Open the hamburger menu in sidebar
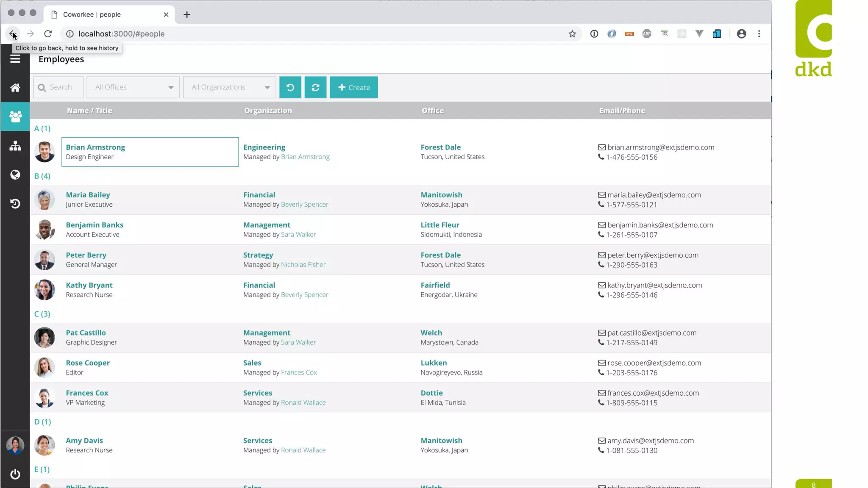This screenshot has height=488, width=868. point(15,59)
